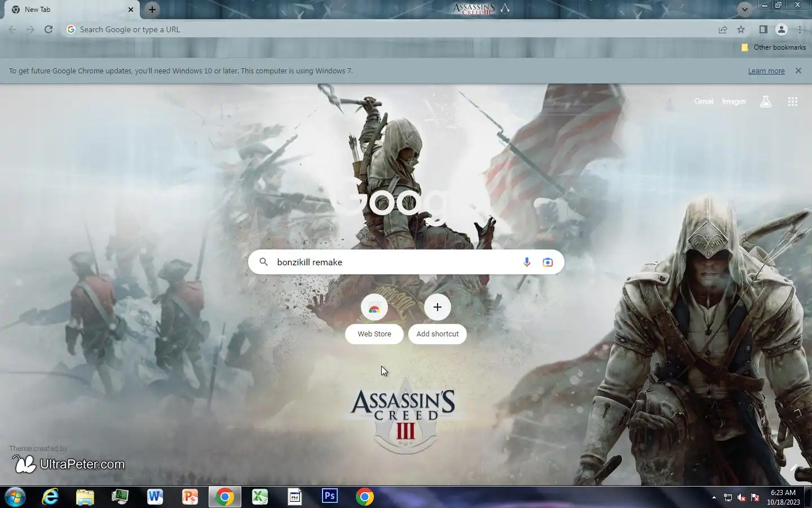This screenshot has height=508, width=812.
Task: Customize Chrome pencil icon at bottom right
Action: coord(795,468)
